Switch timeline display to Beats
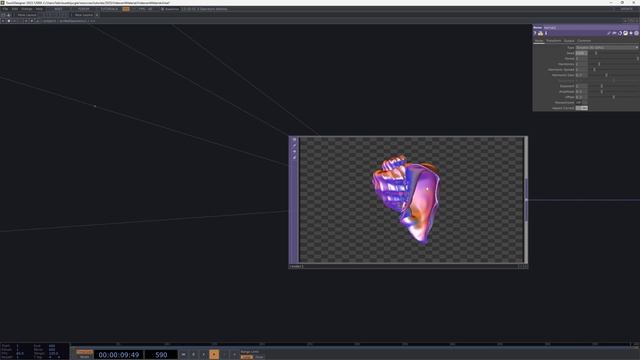The height and width of the screenshot is (360, 640). (84, 357)
